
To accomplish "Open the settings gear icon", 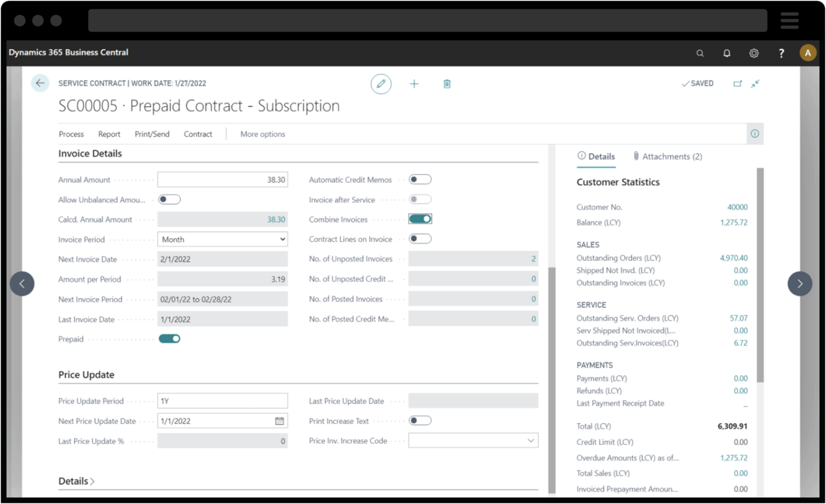I will coord(754,53).
